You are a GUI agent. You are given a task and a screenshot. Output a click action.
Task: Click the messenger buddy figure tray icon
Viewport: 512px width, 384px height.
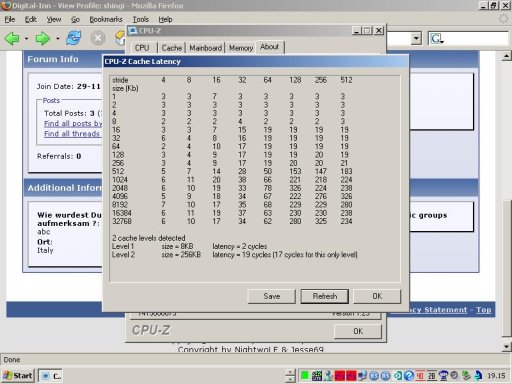[x=329, y=376]
